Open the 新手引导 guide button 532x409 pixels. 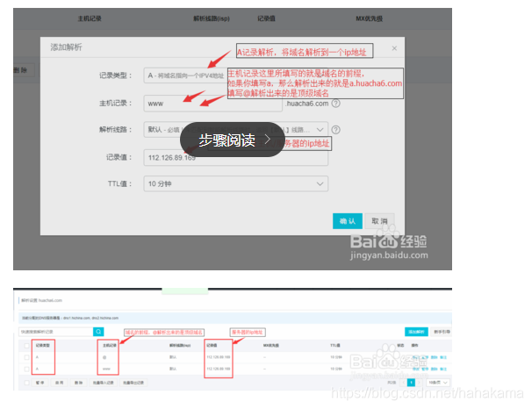coord(442,332)
